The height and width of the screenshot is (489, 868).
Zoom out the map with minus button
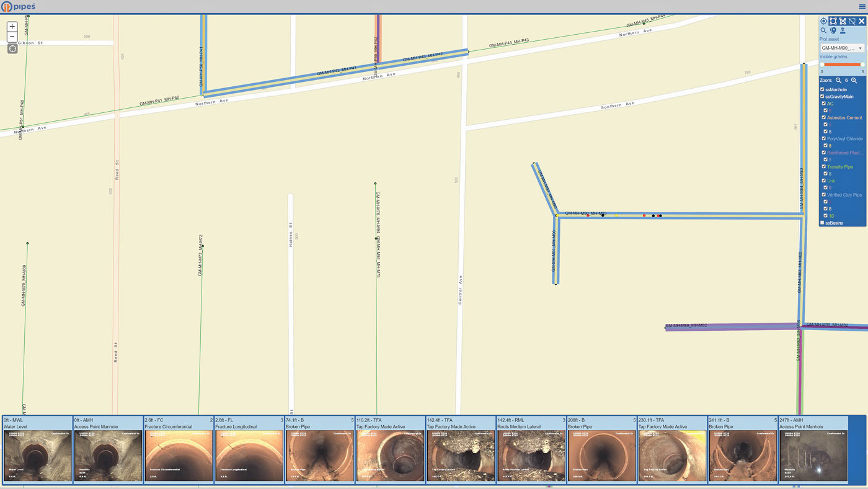click(12, 37)
